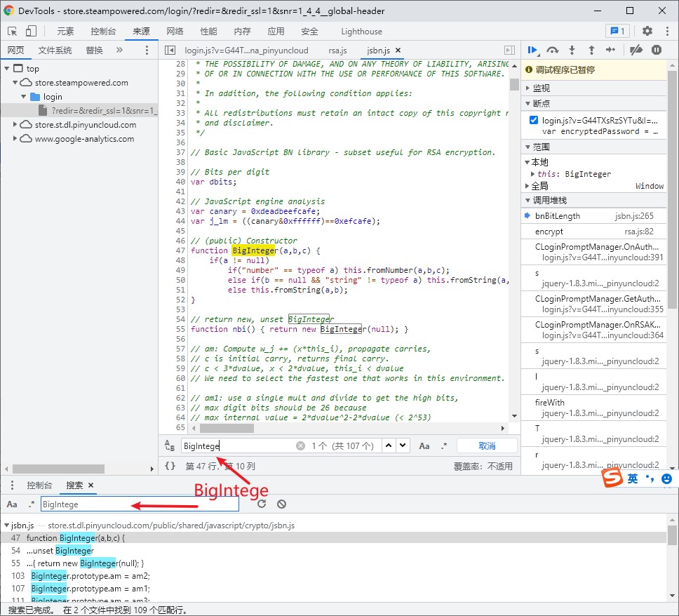
Task: Hide the debugger sidebar
Action: [x=510, y=51]
